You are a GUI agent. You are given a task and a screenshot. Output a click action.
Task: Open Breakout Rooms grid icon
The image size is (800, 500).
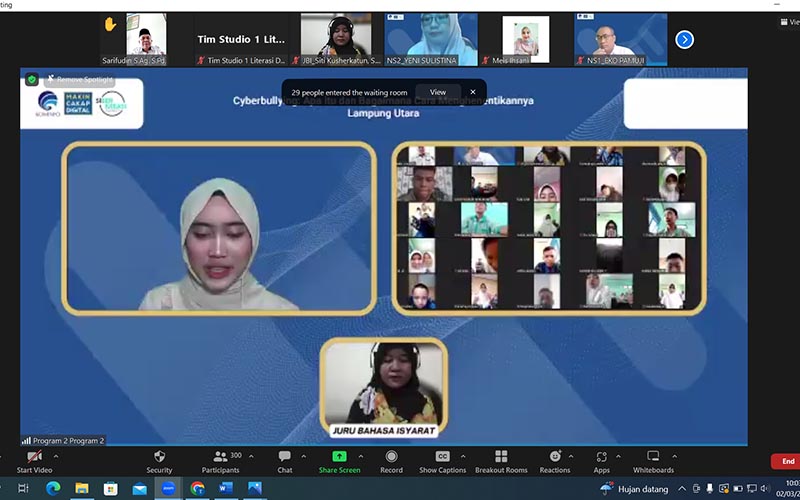[x=501, y=456]
